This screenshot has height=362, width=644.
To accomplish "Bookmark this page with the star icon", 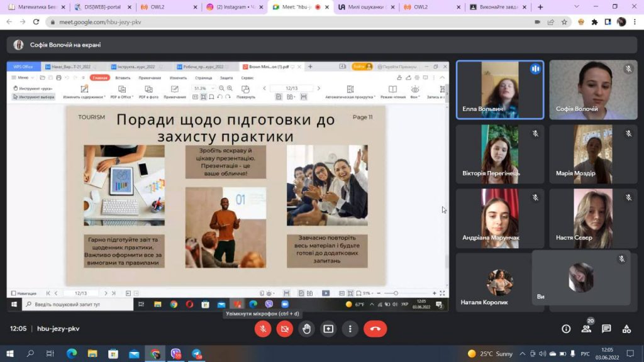I will pyautogui.click(x=564, y=21).
